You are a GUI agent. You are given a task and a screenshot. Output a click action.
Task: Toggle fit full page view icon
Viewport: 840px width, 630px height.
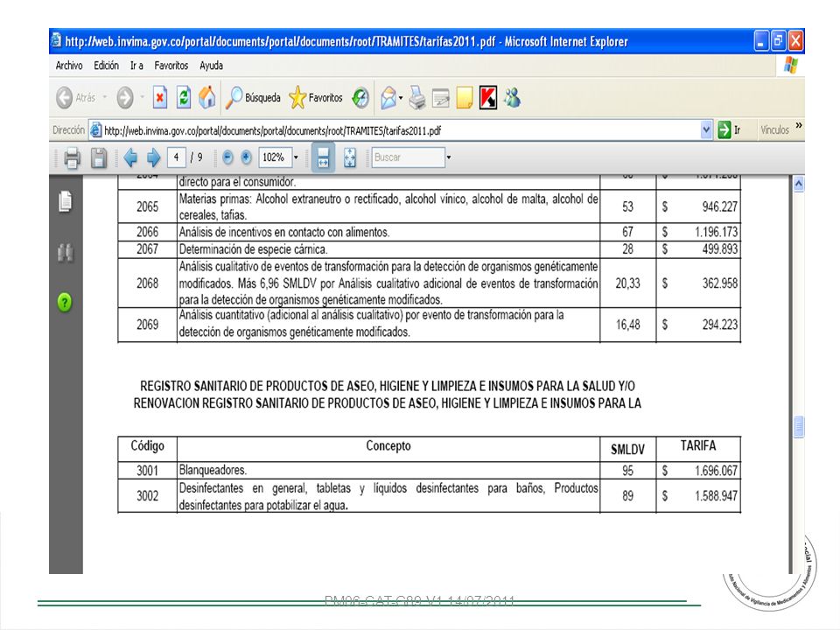pyautogui.click(x=350, y=158)
